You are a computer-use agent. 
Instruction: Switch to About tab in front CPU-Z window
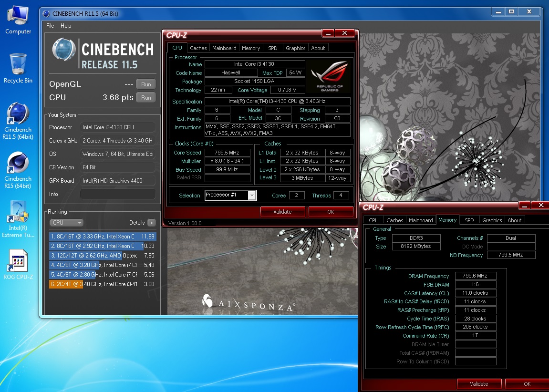(318, 48)
